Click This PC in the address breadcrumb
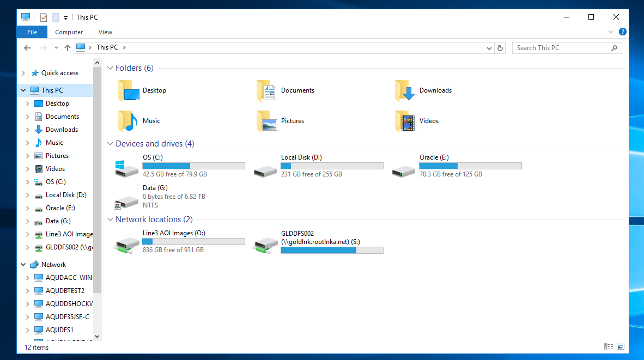Viewport: 644px width, 360px height. [x=107, y=47]
